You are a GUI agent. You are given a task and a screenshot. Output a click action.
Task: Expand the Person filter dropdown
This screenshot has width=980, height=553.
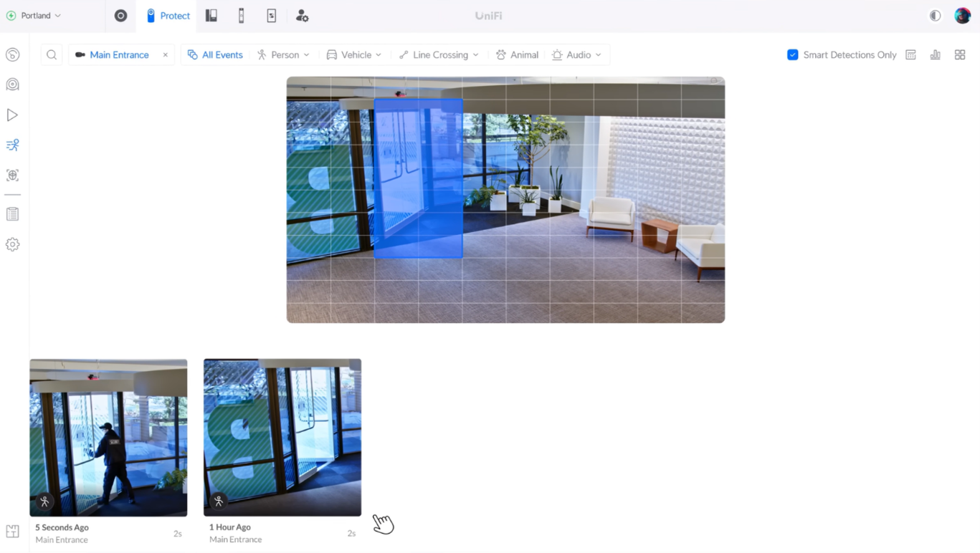[283, 55]
